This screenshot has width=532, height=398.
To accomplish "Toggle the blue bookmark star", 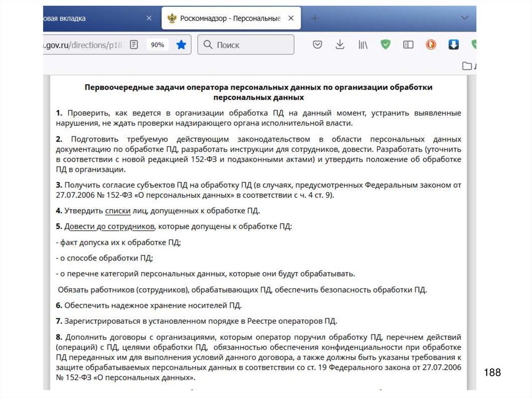I will pos(181,45).
